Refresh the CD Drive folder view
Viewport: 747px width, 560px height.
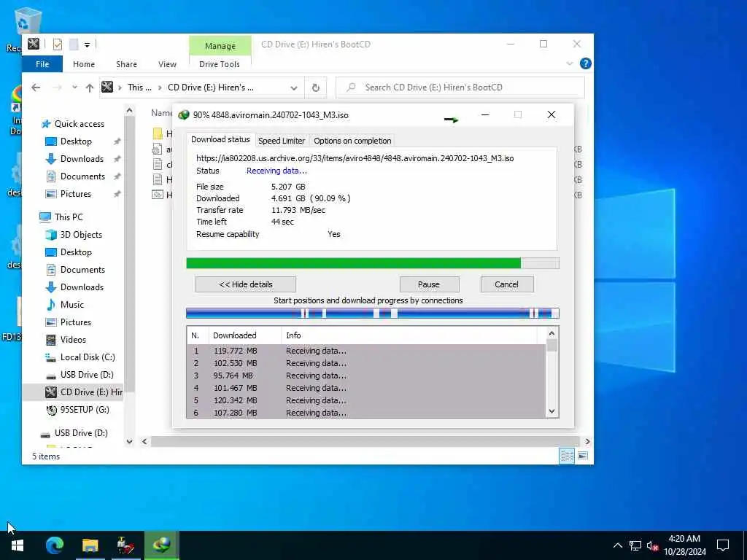(315, 87)
